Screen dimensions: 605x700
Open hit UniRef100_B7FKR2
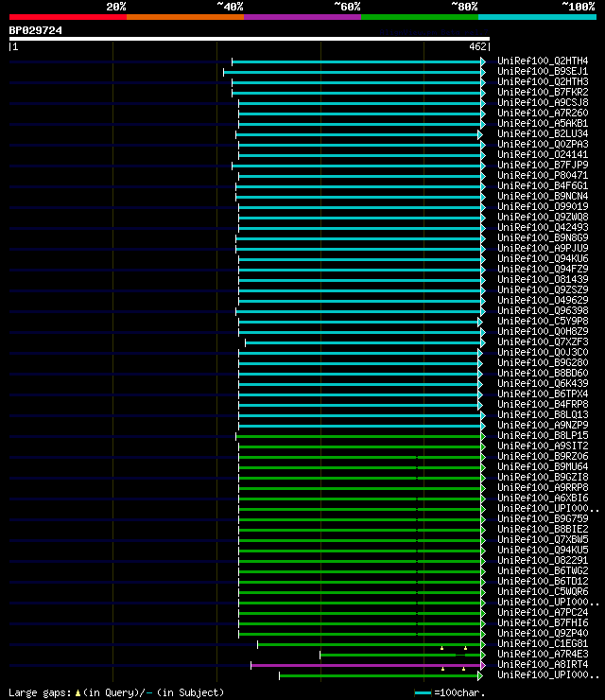pyautogui.click(x=543, y=92)
